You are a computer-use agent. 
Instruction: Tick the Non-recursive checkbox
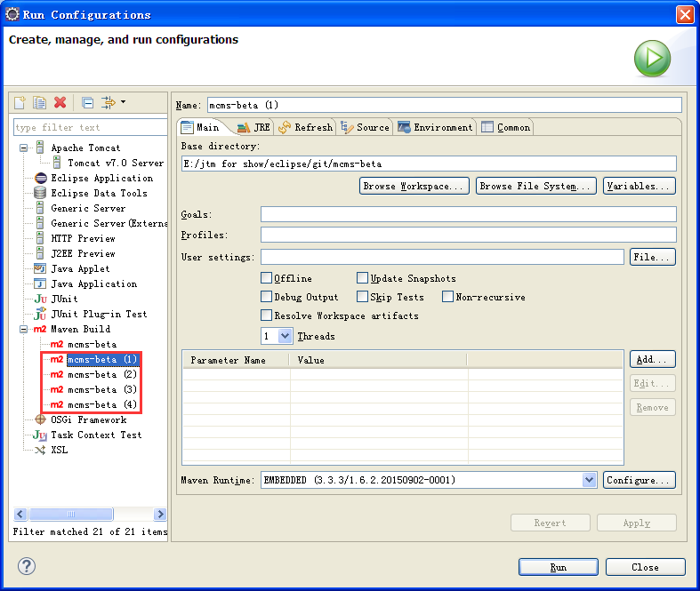coord(447,297)
